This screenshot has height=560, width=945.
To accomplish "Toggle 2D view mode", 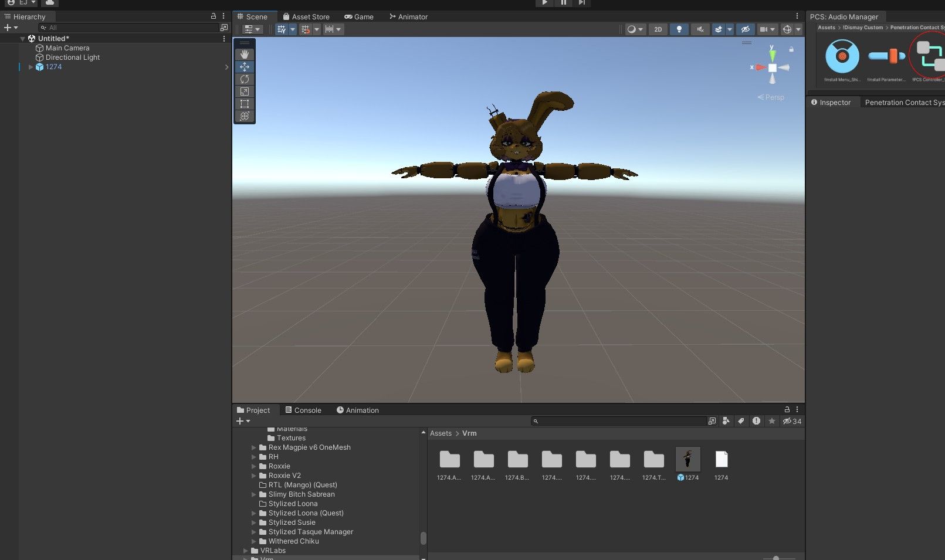I will (658, 29).
